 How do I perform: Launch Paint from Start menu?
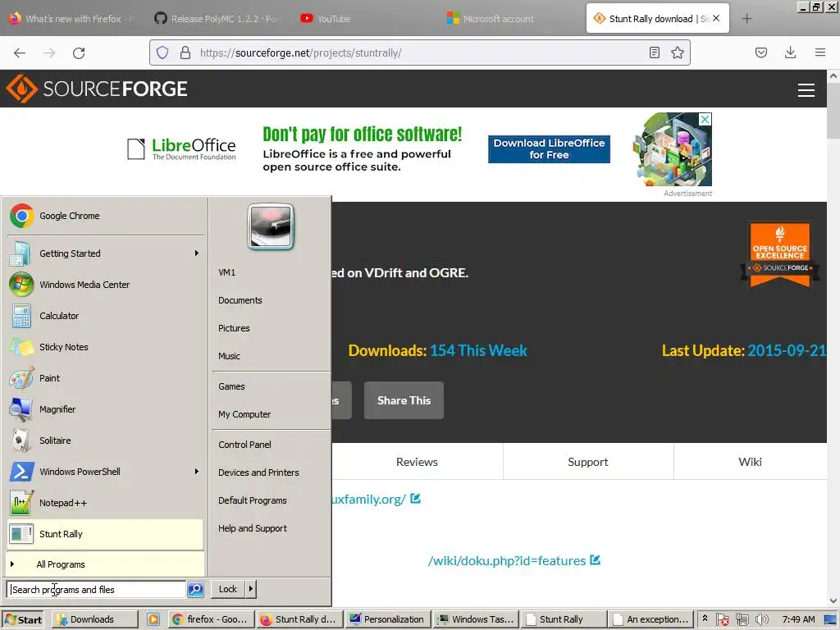click(x=105, y=378)
